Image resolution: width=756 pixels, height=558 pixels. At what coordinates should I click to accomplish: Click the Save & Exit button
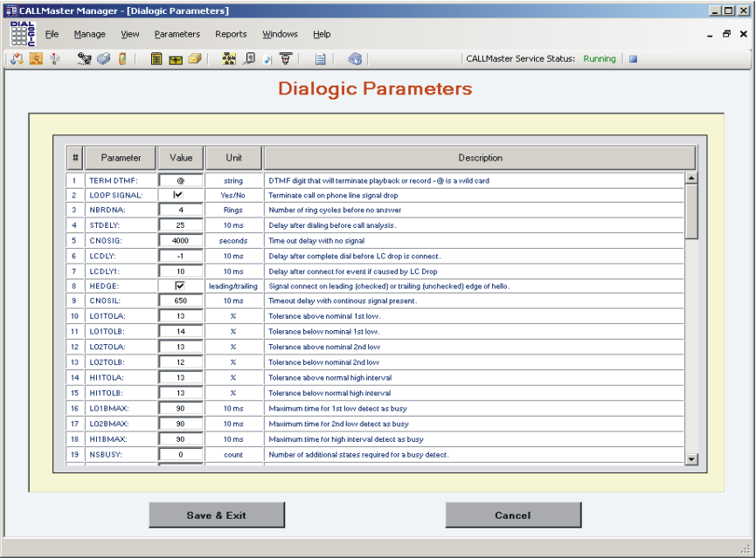217,515
